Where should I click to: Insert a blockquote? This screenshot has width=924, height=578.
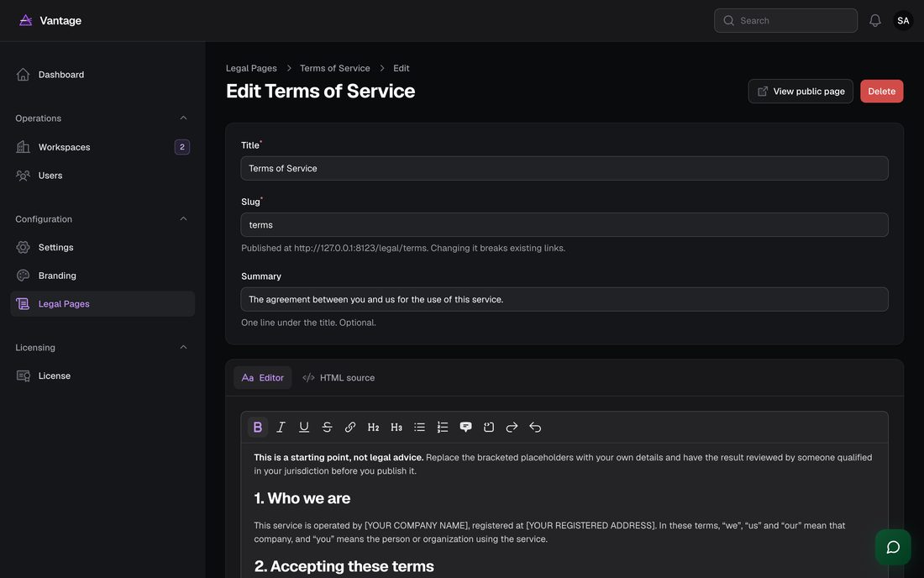click(x=465, y=427)
